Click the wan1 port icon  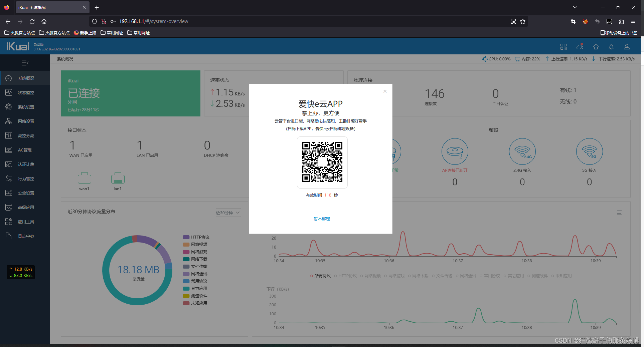click(x=84, y=178)
